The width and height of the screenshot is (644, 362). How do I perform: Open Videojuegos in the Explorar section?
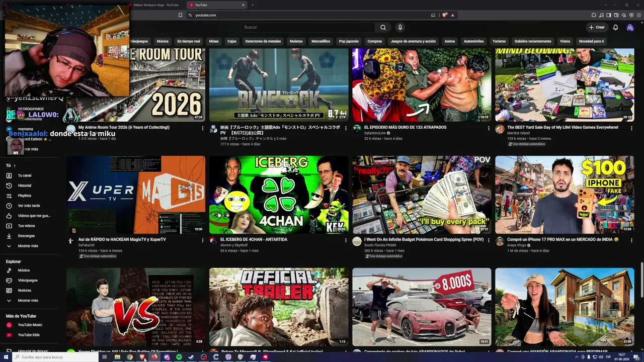click(x=29, y=280)
